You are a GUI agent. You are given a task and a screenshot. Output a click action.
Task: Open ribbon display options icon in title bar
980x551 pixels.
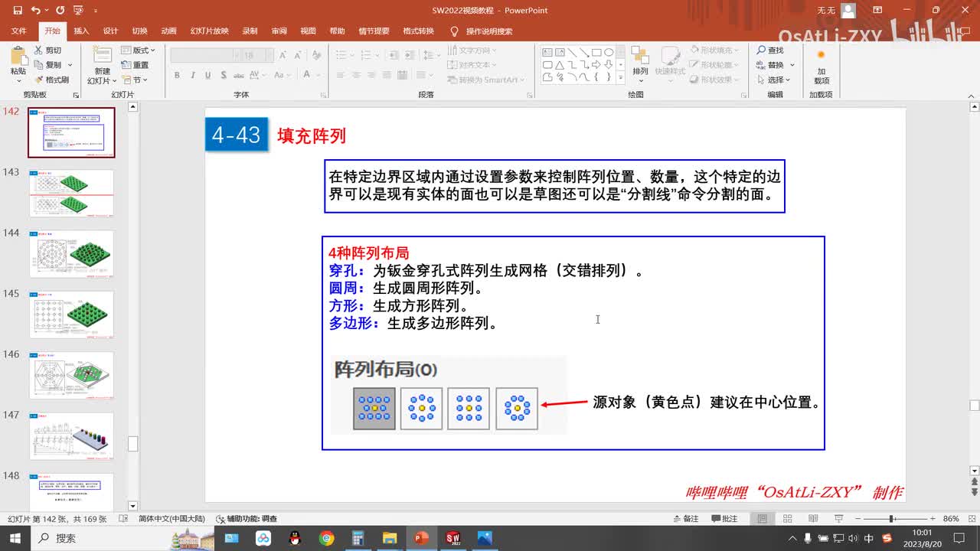point(878,11)
